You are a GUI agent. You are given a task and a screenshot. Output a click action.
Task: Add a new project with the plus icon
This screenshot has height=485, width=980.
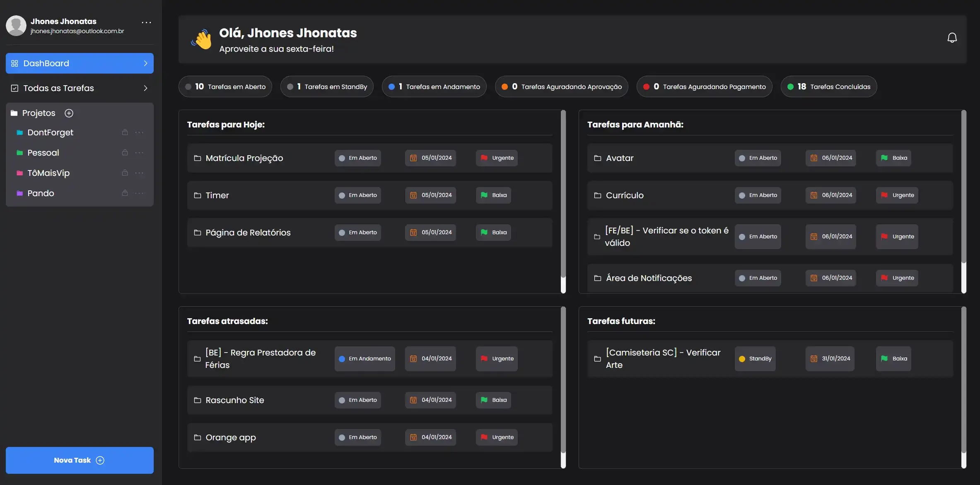tap(69, 113)
